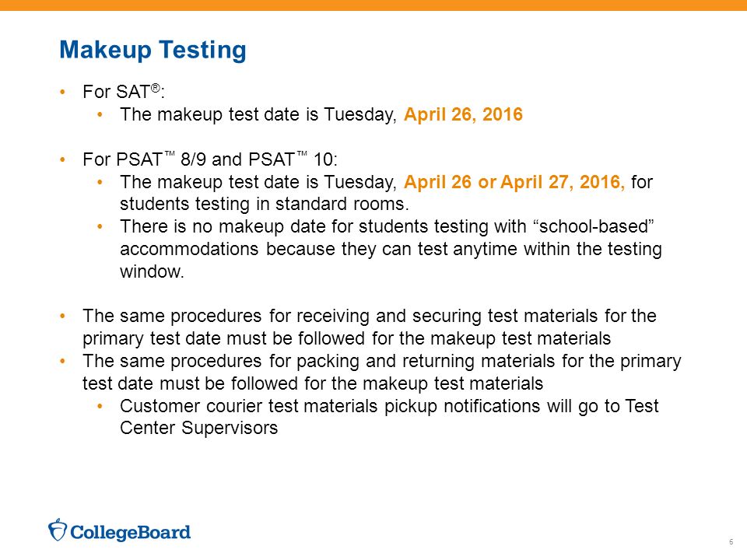
Task: Click the accommodations testing window sentence
Action: pos(391,249)
